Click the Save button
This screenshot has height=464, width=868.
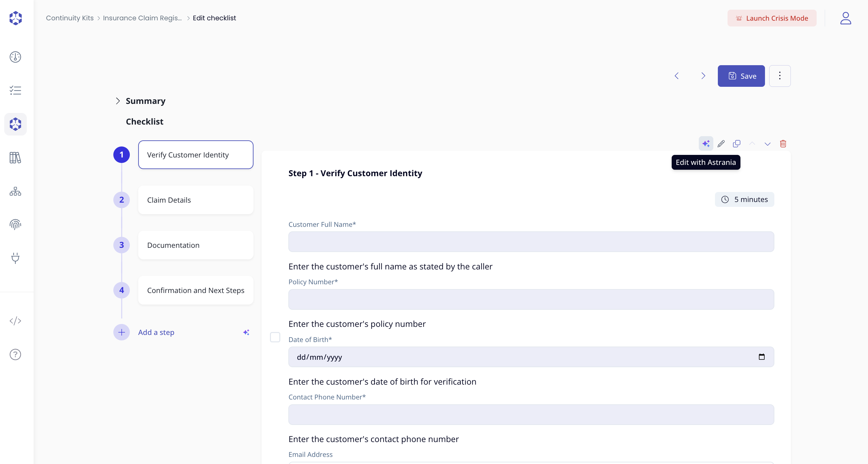pos(741,76)
